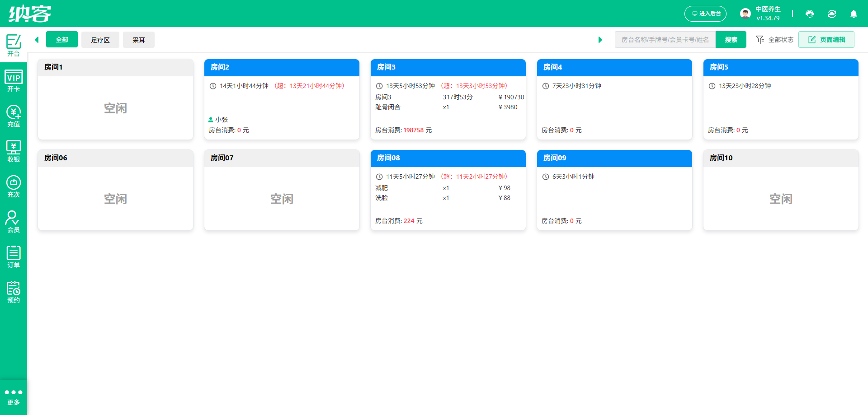Open the 开台 sidebar icon

tap(14, 45)
